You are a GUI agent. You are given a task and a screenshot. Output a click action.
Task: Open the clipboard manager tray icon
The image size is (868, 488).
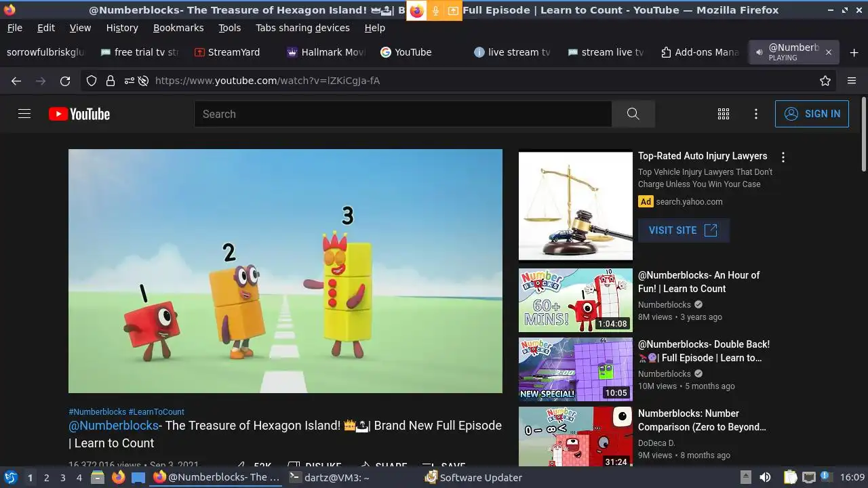tap(790, 477)
